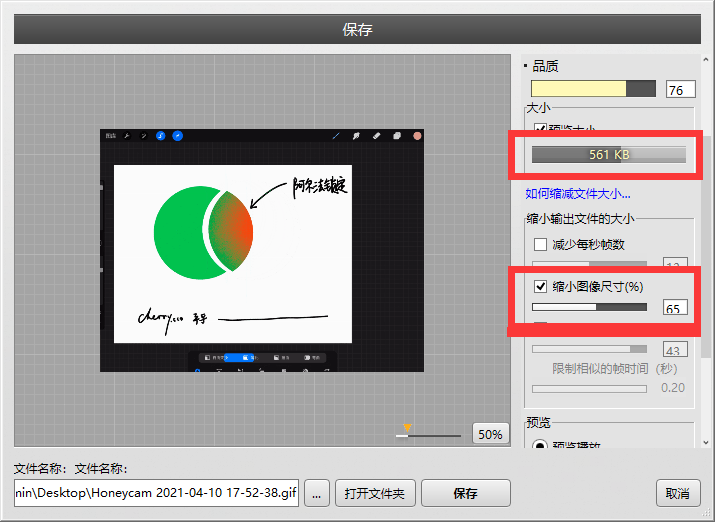Image resolution: width=715 pixels, height=522 pixels.
Task: Click the 561 KB size preview bar
Action: pyautogui.click(x=609, y=155)
